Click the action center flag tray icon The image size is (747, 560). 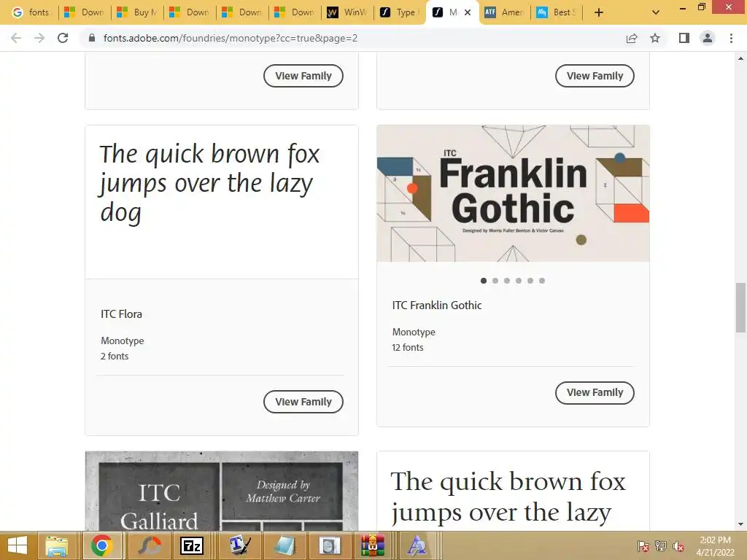click(643, 546)
